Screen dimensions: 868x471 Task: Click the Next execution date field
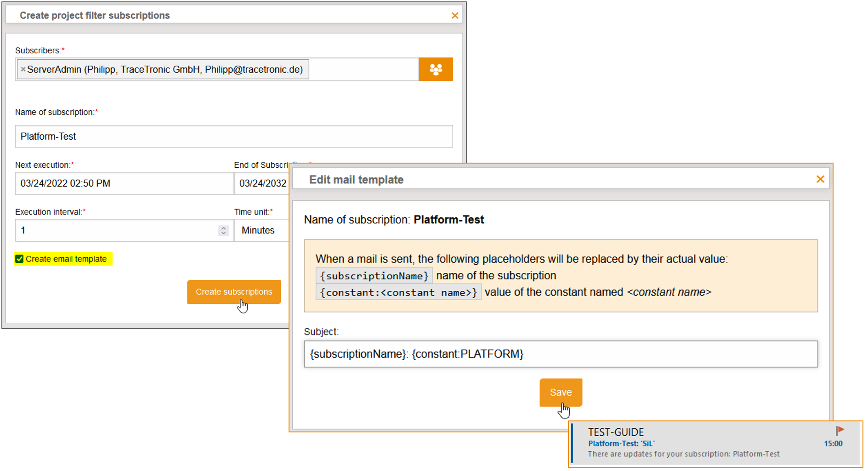click(x=124, y=183)
